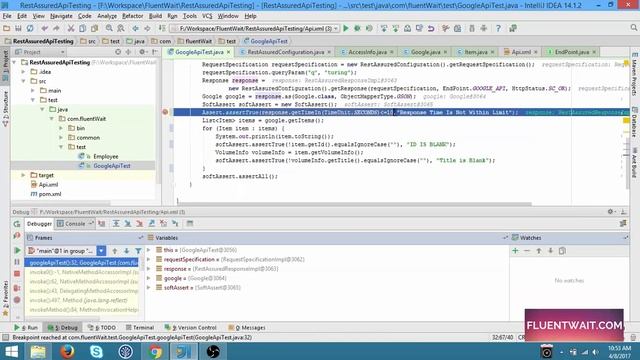
Task: Click the Resume Program green arrow in the debug panel
Action: tap(17, 250)
